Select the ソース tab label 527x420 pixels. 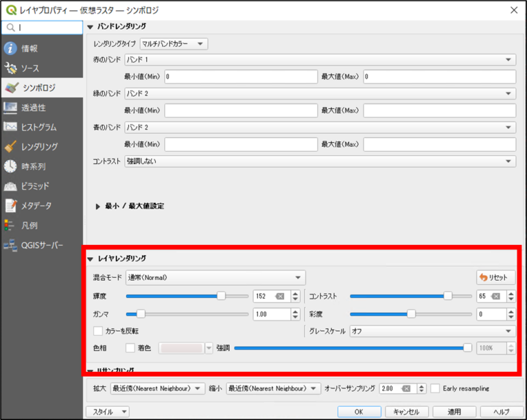(30, 68)
